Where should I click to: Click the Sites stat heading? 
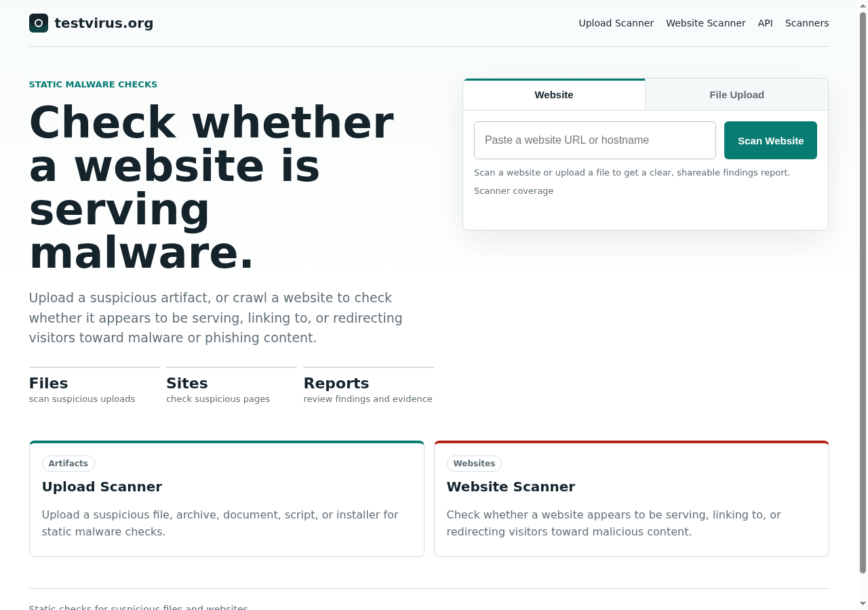pos(187,383)
